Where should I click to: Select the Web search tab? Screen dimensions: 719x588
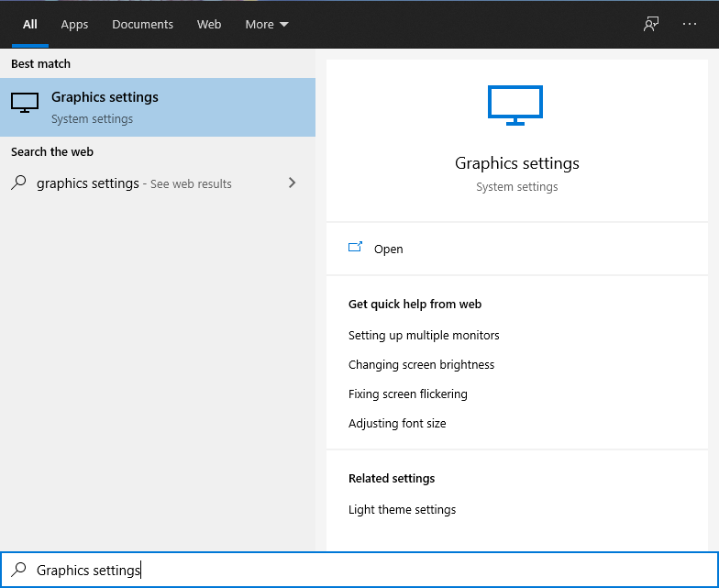tap(209, 25)
